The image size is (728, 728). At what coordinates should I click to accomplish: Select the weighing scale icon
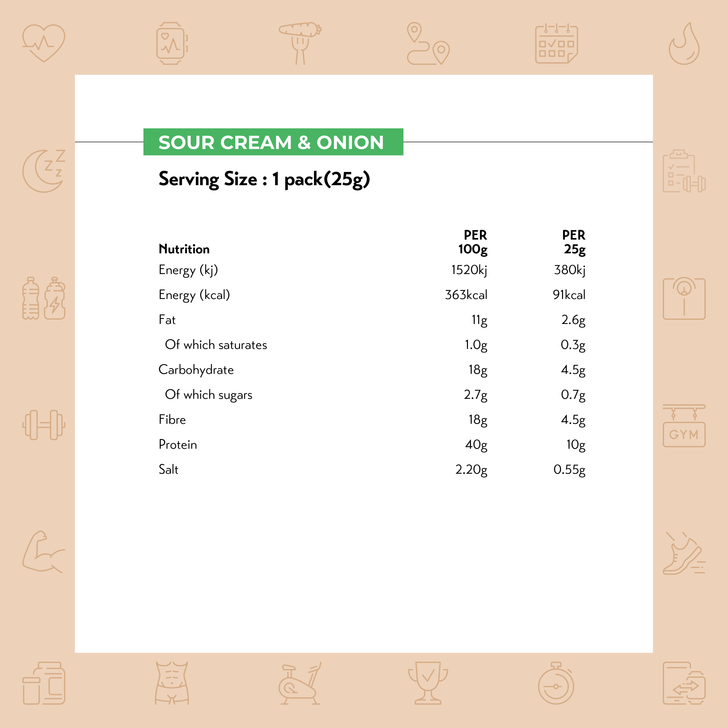pos(684,298)
